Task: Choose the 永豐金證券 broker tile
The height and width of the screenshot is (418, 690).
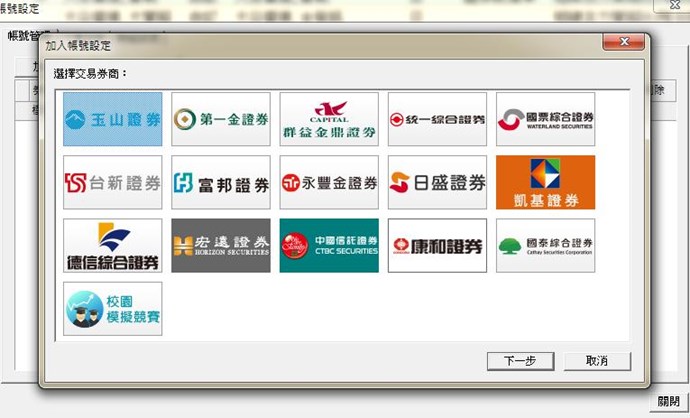Action: 329,182
